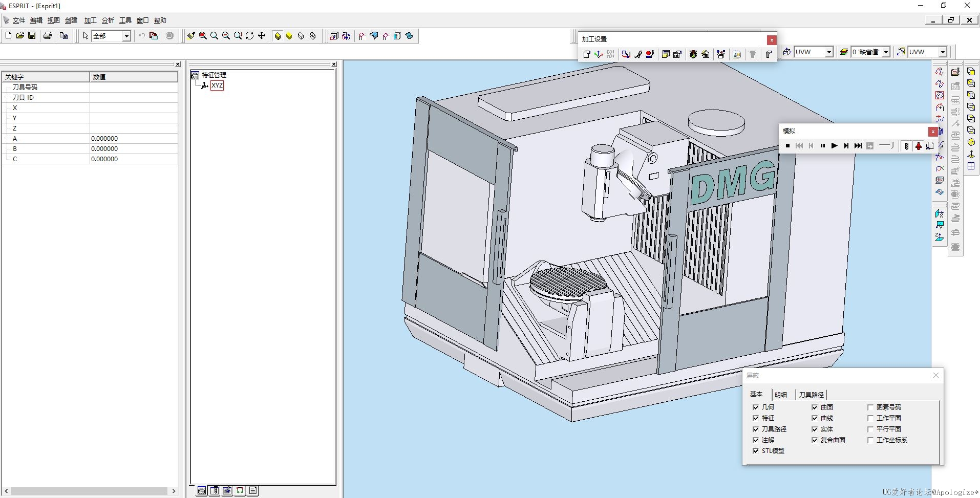Uncheck the 刀具路径 checkbox
The image size is (980, 498).
pos(756,429)
